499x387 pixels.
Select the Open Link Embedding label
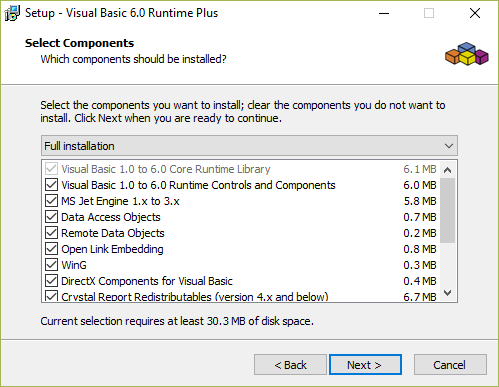(112, 249)
